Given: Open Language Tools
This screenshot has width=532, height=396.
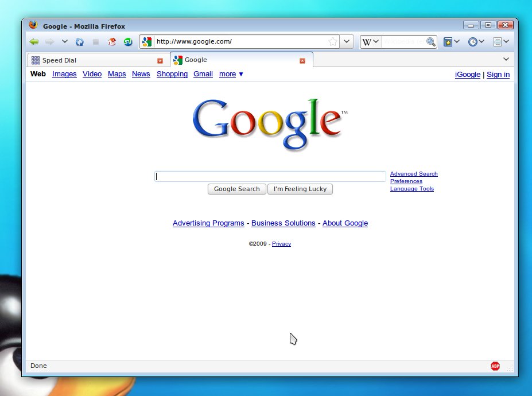Looking at the screenshot, I should coord(412,189).
